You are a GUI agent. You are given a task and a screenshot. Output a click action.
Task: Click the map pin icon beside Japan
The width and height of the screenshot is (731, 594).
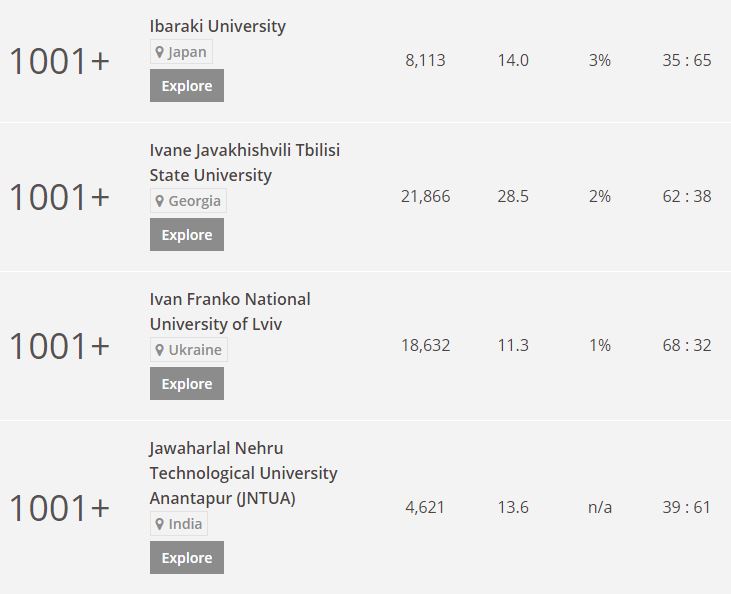click(160, 53)
